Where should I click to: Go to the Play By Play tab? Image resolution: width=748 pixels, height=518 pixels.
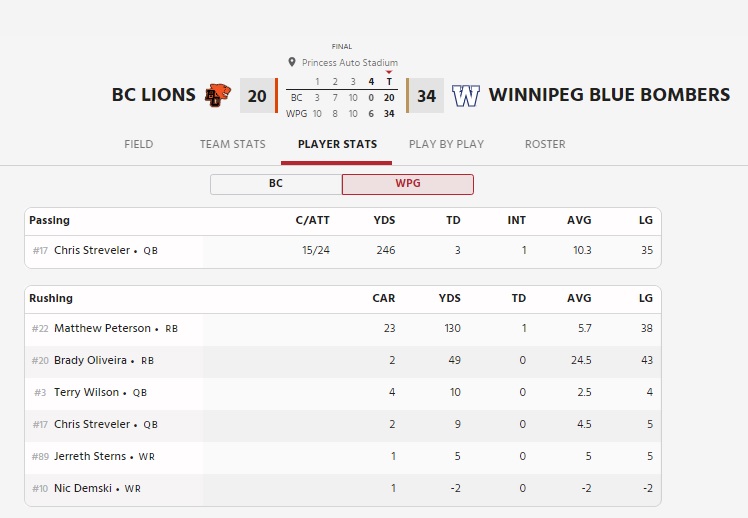pos(447,144)
